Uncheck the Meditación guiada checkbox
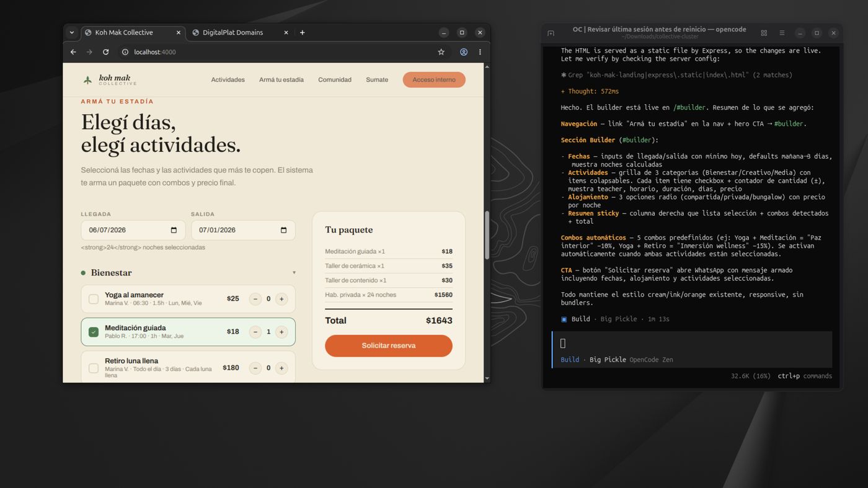The height and width of the screenshot is (488, 868). pyautogui.click(x=94, y=332)
